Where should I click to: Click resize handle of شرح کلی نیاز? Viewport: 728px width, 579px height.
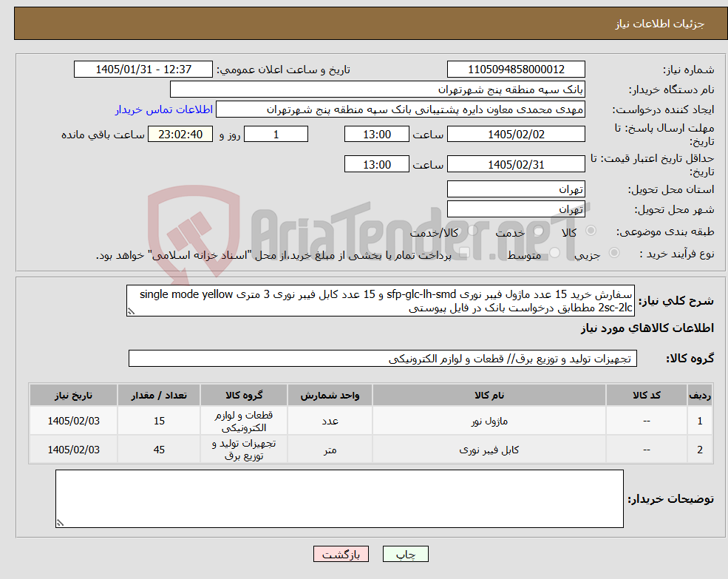[131, 311]
